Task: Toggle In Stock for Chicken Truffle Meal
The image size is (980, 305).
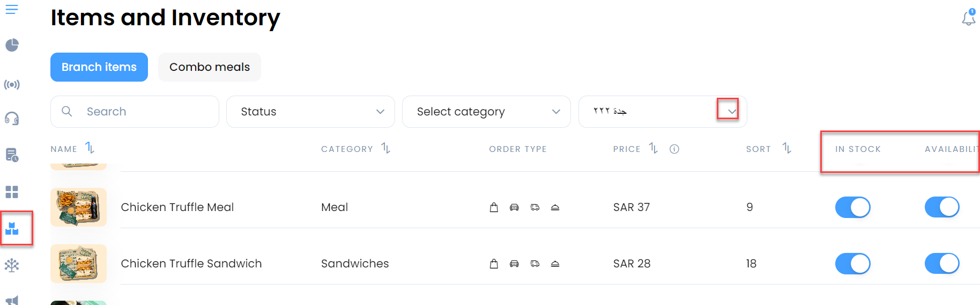Action: tap(852, 207)
